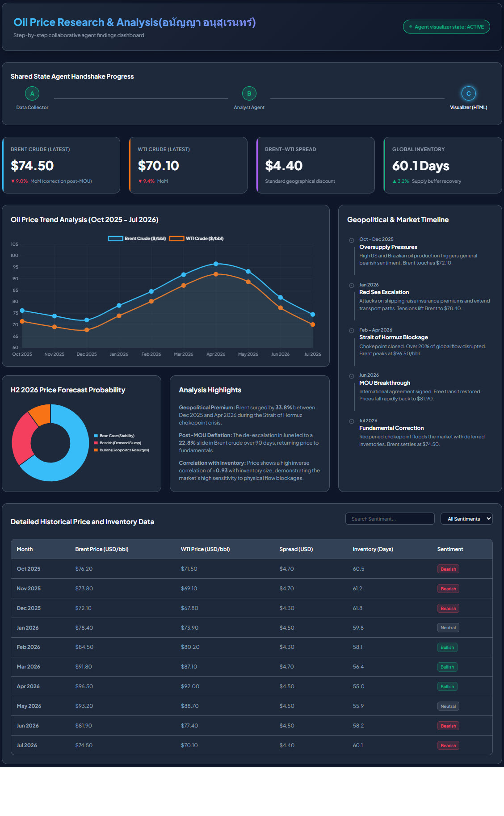The image size is (504, 816).
Task: Click the Bearish badge in Oct 2025 row
Action: tap(448, 569)
